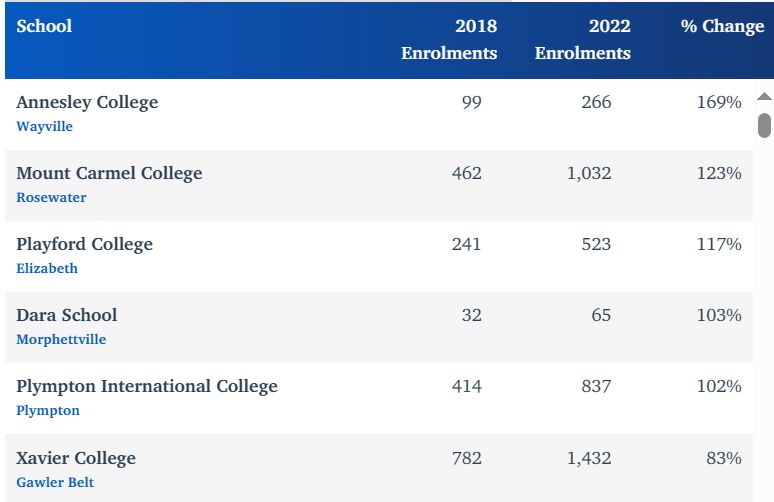Screen dimensions: 774x502
Task: Click the table's vertical scrollbar thumb
Action: tap(764, 125)
